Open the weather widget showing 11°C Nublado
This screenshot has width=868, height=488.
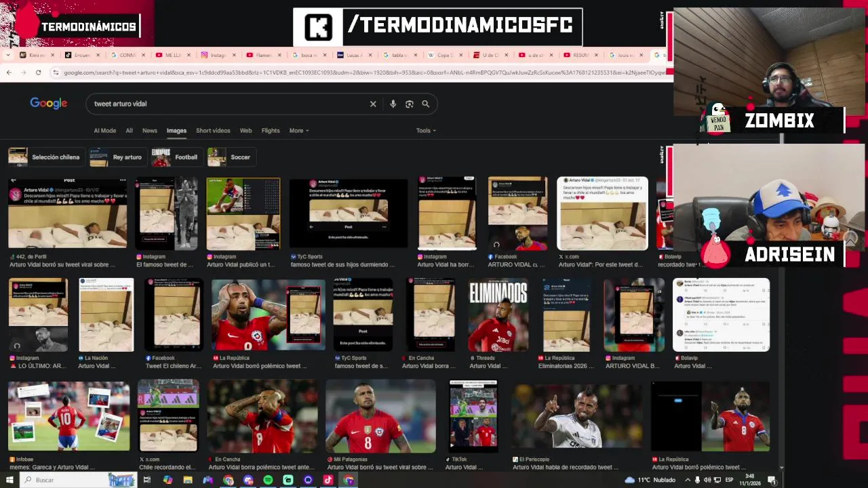point(650,480)
